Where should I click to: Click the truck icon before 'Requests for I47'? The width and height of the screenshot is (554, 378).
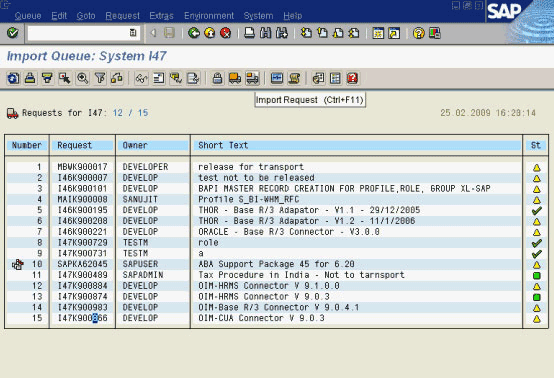pyautogui.click(x=12, y=113)
